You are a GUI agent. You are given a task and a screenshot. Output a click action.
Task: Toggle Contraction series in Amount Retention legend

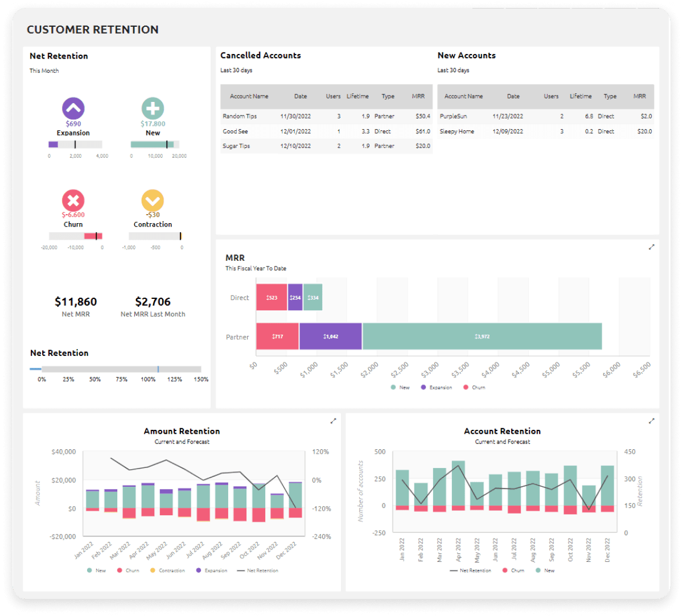(167, 570)
